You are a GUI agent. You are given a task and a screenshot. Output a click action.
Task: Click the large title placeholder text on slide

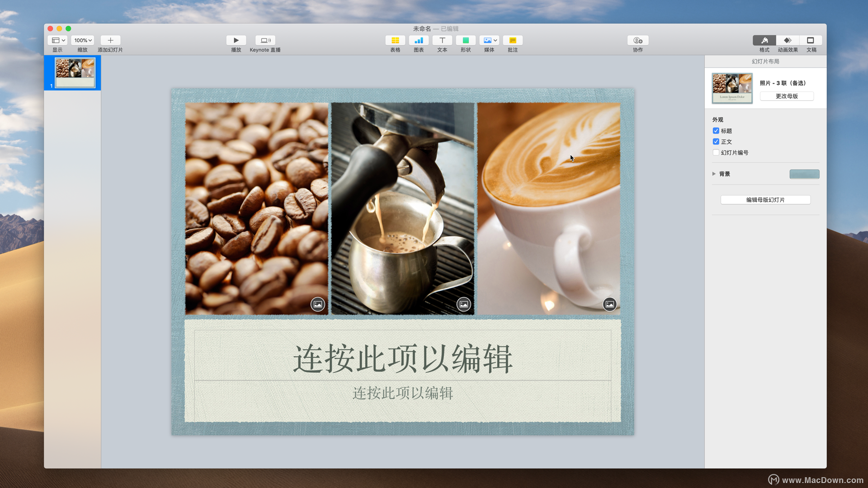click(402, 359)
